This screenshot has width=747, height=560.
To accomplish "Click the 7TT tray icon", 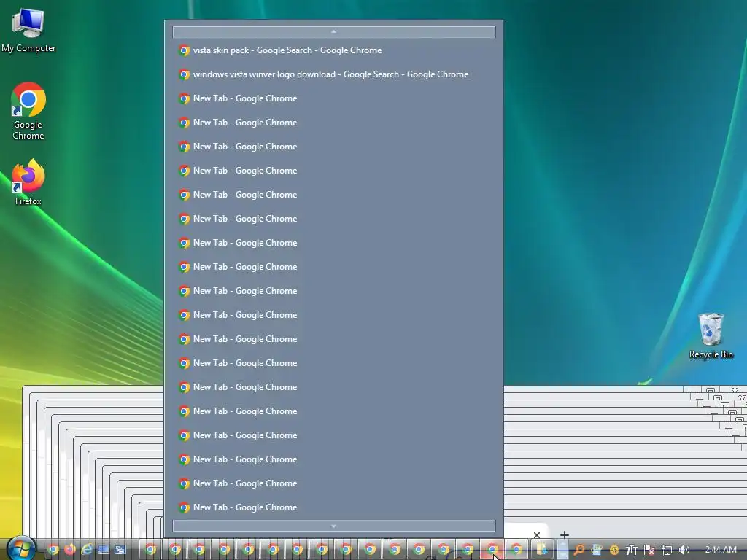I will tap(631, 550).
